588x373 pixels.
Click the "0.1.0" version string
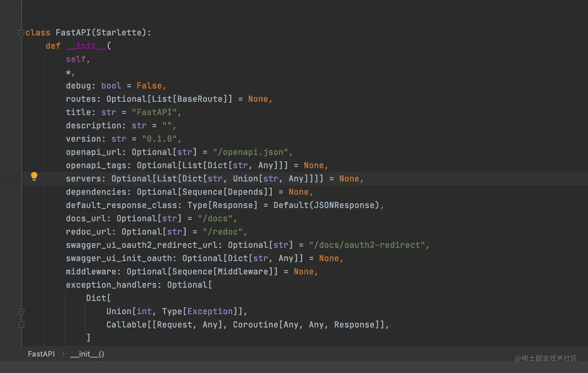159,139
